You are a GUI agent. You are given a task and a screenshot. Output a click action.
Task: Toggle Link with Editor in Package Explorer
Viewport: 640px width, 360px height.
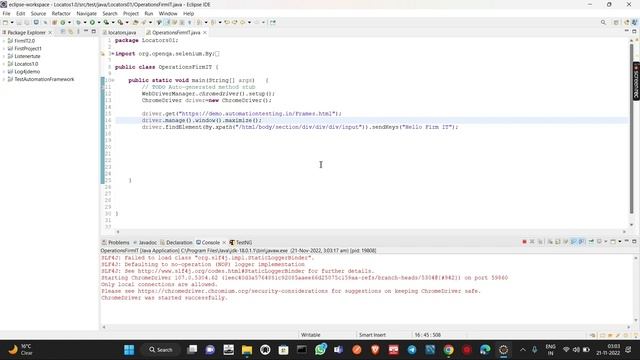(71, 32)
